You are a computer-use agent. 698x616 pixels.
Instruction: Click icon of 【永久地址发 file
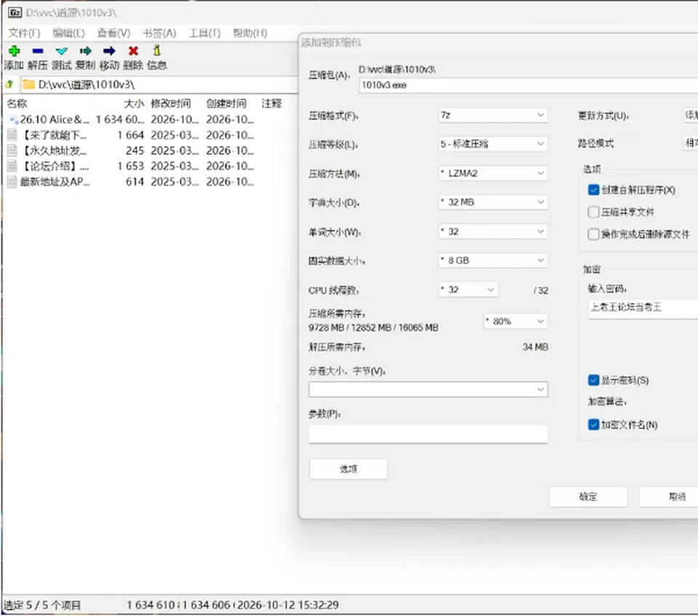pos(12,151)
